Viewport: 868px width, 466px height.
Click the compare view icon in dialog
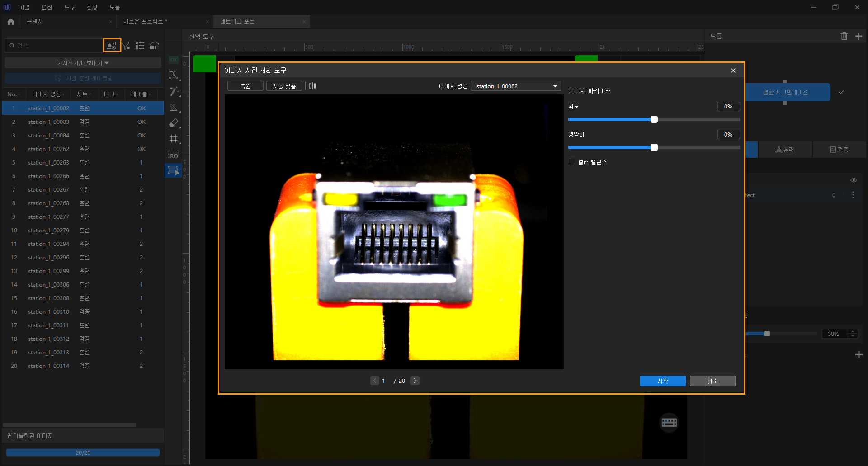coord(312,86)
